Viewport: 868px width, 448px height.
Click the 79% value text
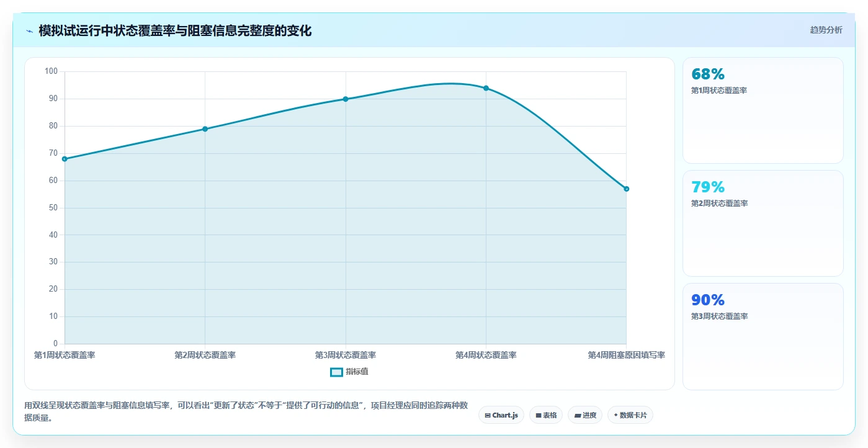[x=708, y=187]
